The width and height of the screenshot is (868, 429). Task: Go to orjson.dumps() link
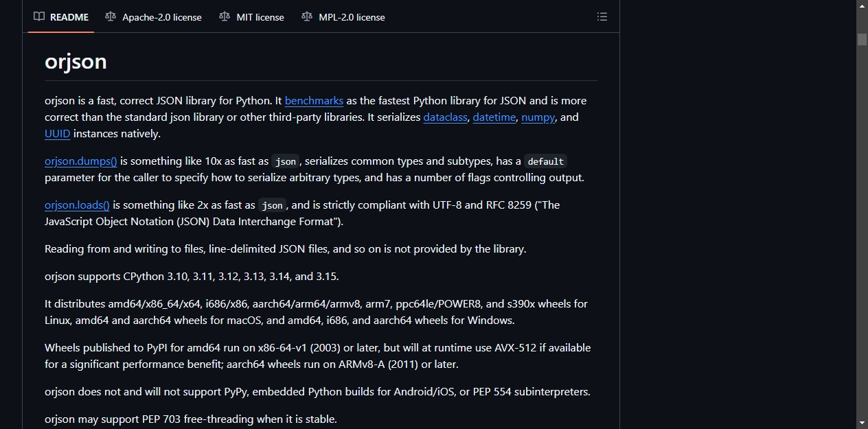81,161
